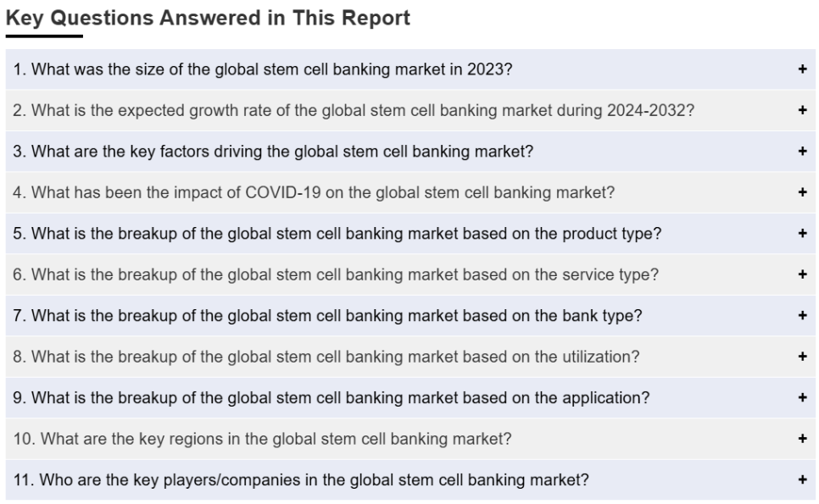Open question 7 about bank type
819x504 pixels.
(410, 316)
